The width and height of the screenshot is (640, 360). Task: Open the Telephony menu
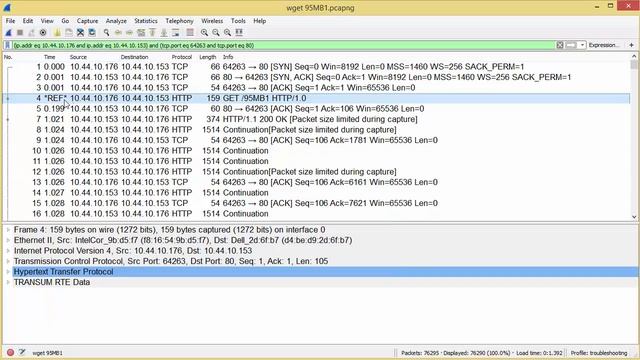click(x=179, y=21)
